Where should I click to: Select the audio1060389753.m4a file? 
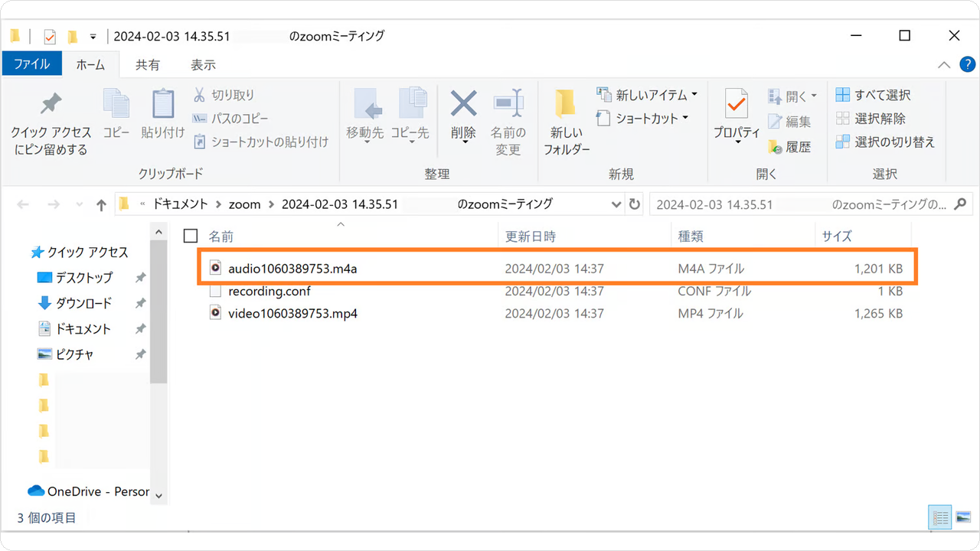557,269
